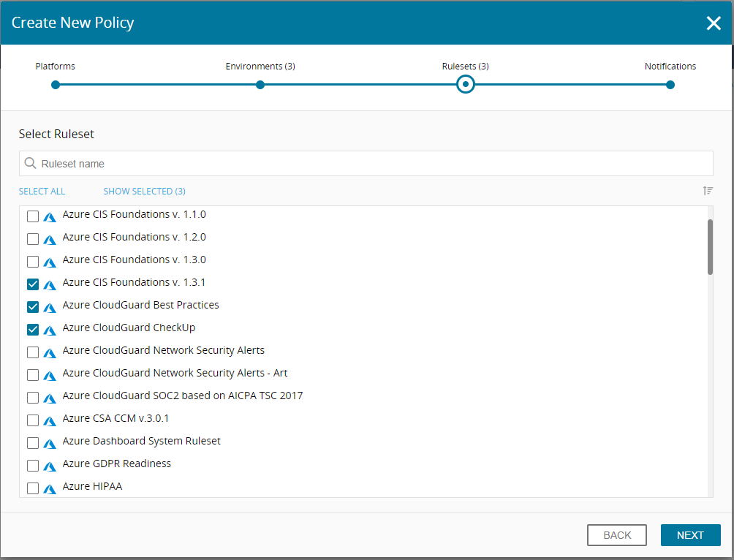The width and height of the screenshot is (734, 560).
Task: Click the sort order icon above list
Action: (708, 191)
